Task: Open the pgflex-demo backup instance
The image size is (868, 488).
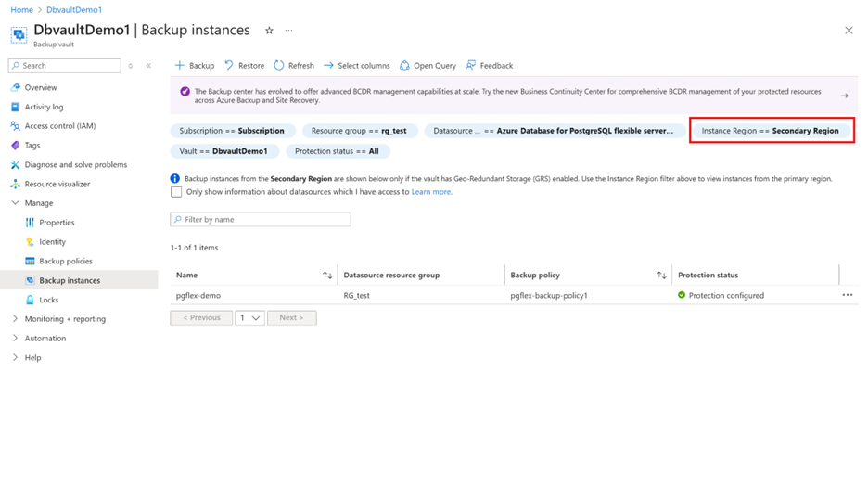Action: 198,295
